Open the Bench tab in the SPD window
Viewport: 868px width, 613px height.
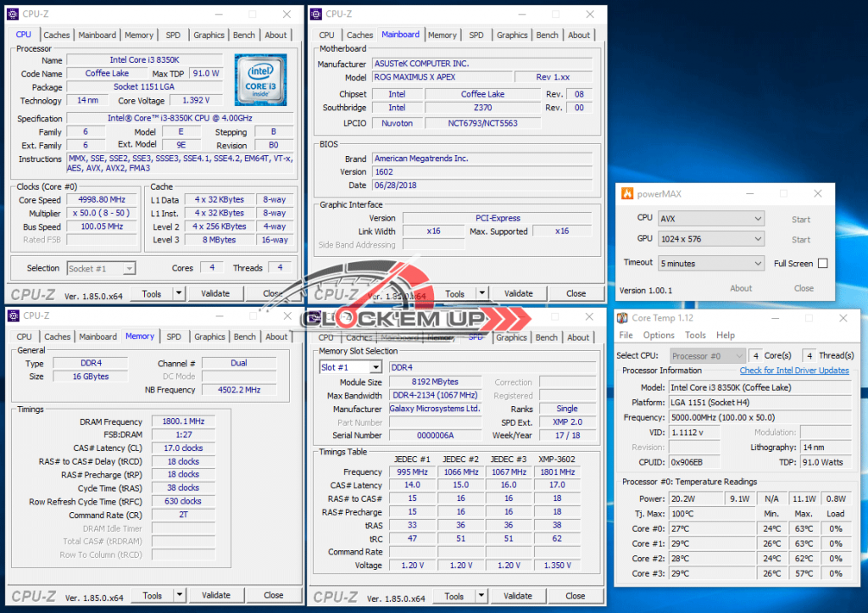547,337
